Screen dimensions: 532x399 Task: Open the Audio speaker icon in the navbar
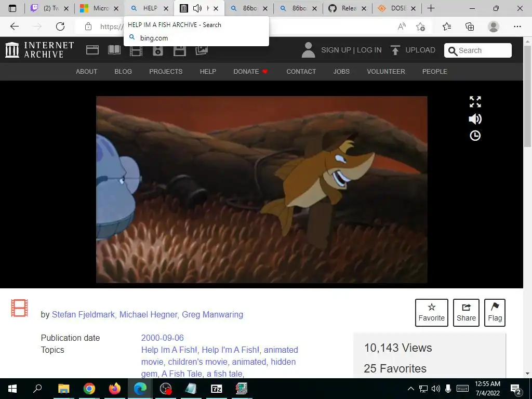[158, 50]
